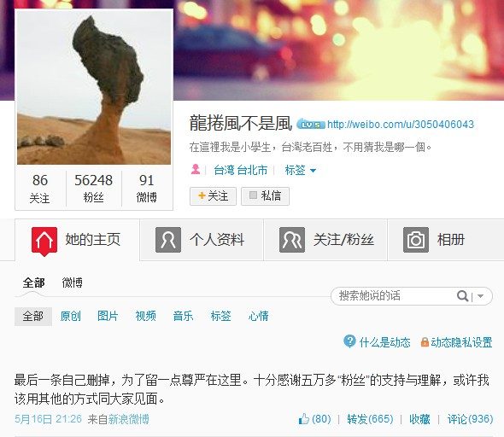Image resolution: width=504 pixels, height=437 pixels.
Task: Expand the 标签 dropdown arrow
Action: click(313, 171)
